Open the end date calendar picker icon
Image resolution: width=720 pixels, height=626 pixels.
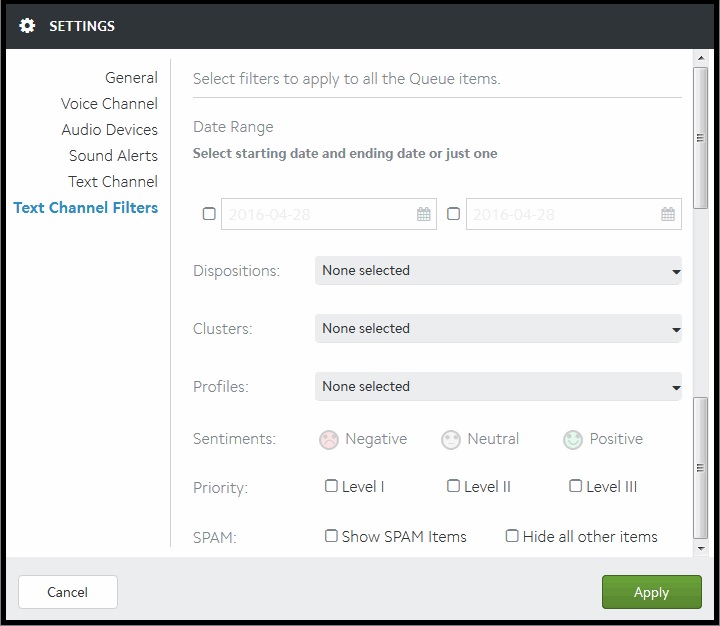668,214
